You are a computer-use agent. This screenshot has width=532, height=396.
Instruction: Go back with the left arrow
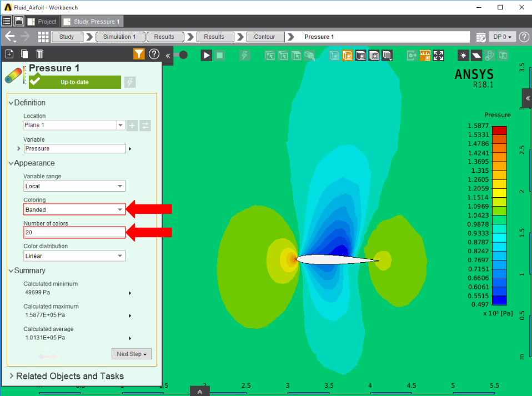pyautogui.click(x=10, y=36)
